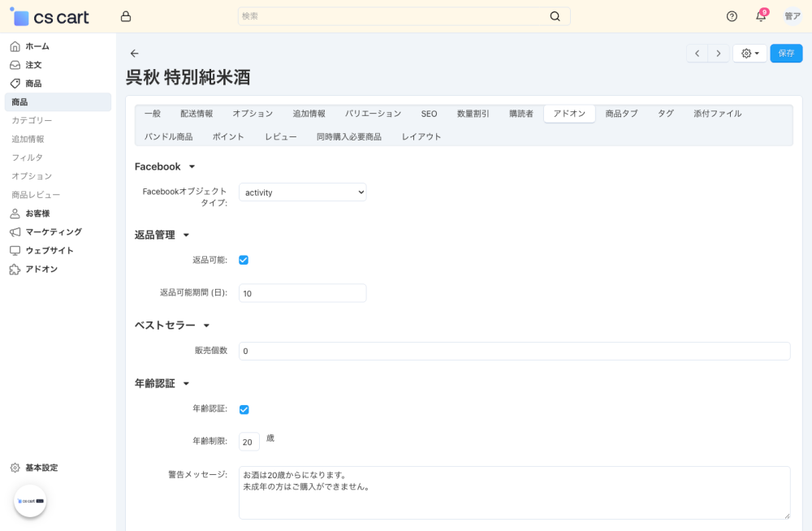This screenshot has height=531, width=812.
Task: Click the back arrow above product title
Action: coord(135,54)
